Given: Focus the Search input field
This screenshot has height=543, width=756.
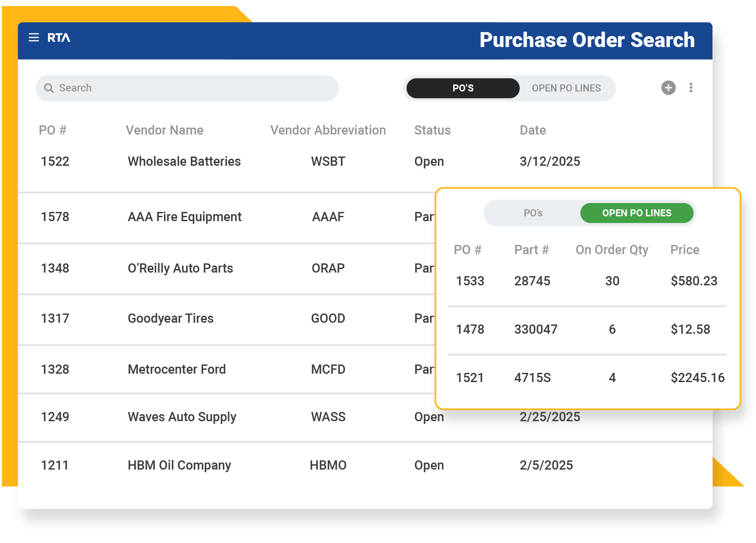Looking at the screenshot, I should tap(187, 88).
